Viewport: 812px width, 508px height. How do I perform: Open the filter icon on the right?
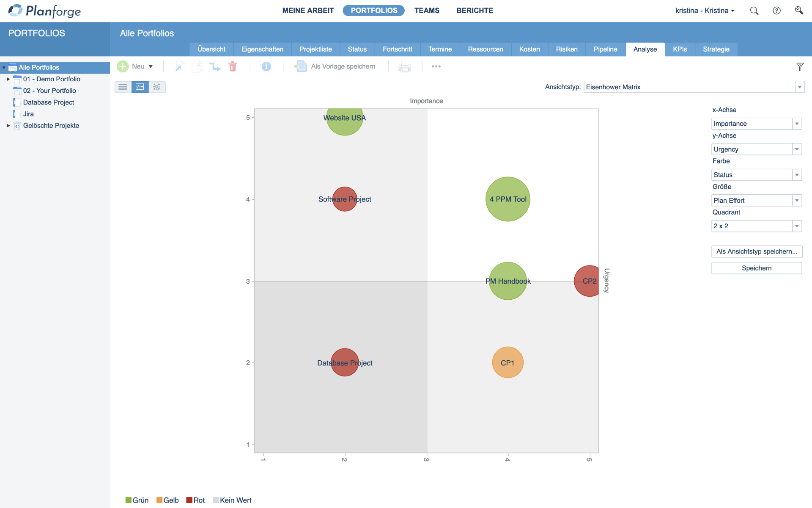click(x=800, y=66)
